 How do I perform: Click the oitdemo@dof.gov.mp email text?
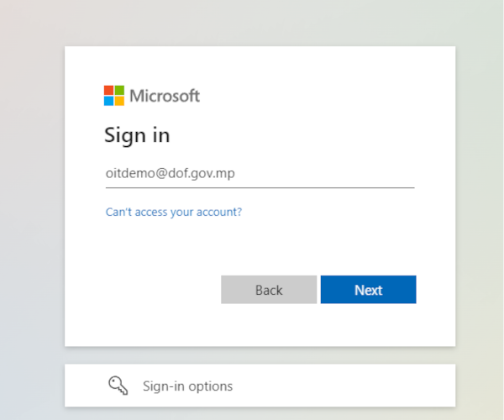coord(171,174)
